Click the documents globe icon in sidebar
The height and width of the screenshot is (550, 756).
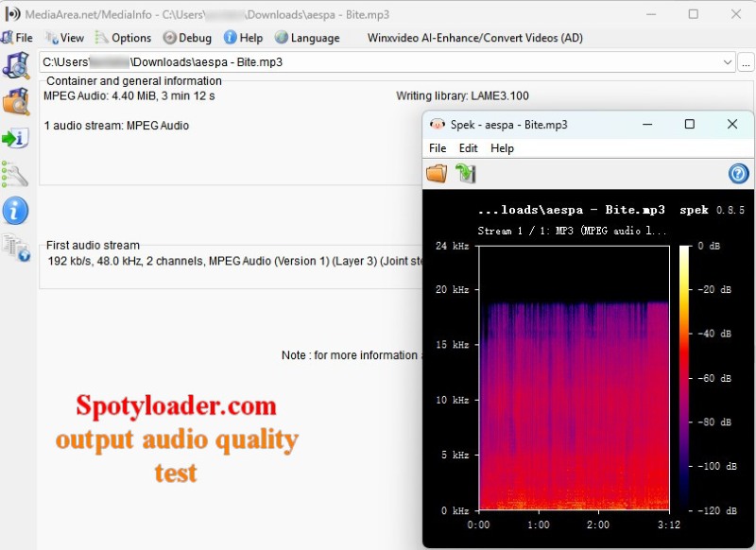pyautogui.click(x=16, y=248)
